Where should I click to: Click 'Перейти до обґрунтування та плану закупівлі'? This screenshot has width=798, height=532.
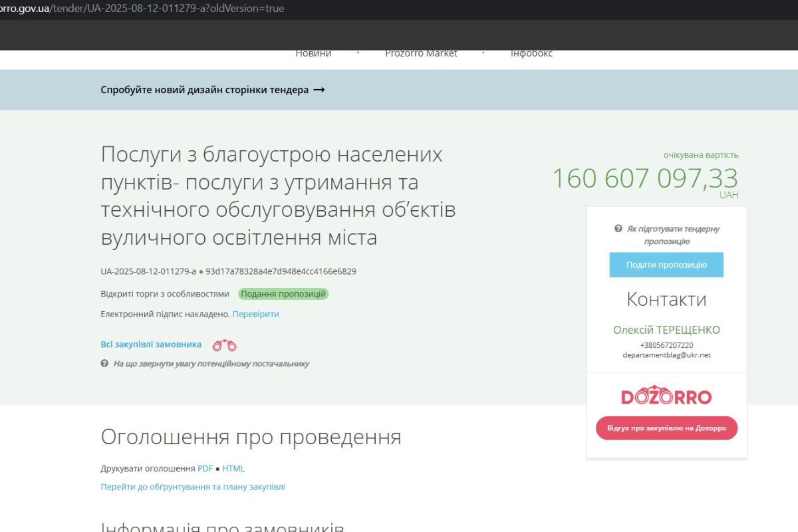(193, 487)
